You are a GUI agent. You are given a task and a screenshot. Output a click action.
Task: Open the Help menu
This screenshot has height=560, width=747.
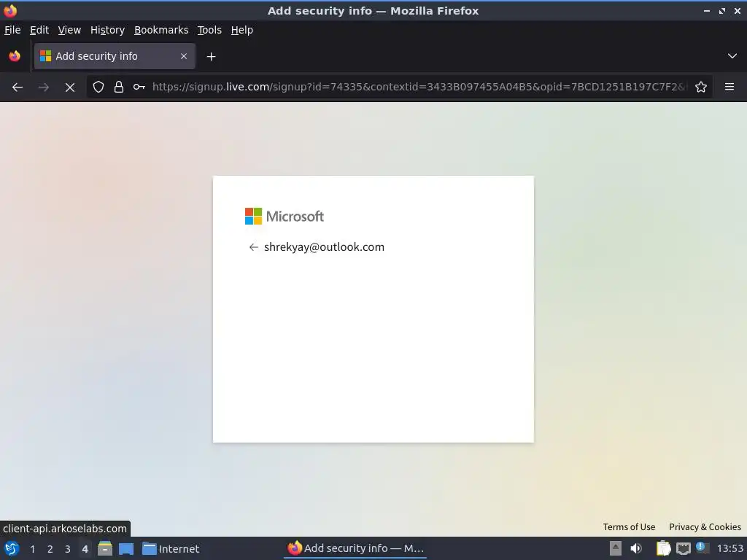click(x=241, y=30)
